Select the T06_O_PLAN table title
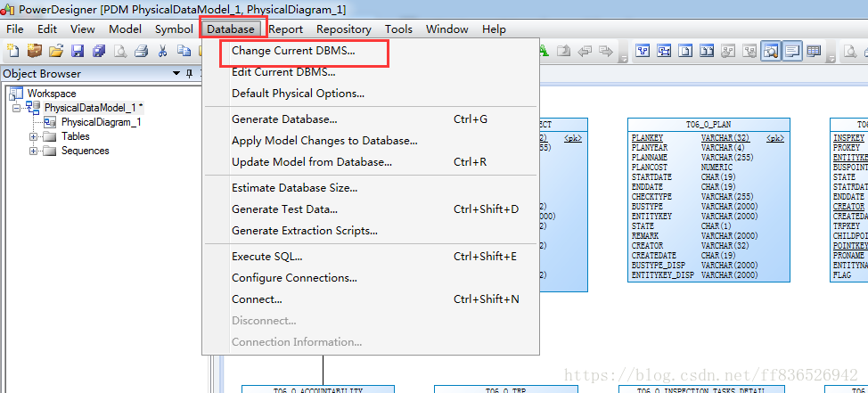This screenshot has width=868, height=393. (x=708, y=125)
